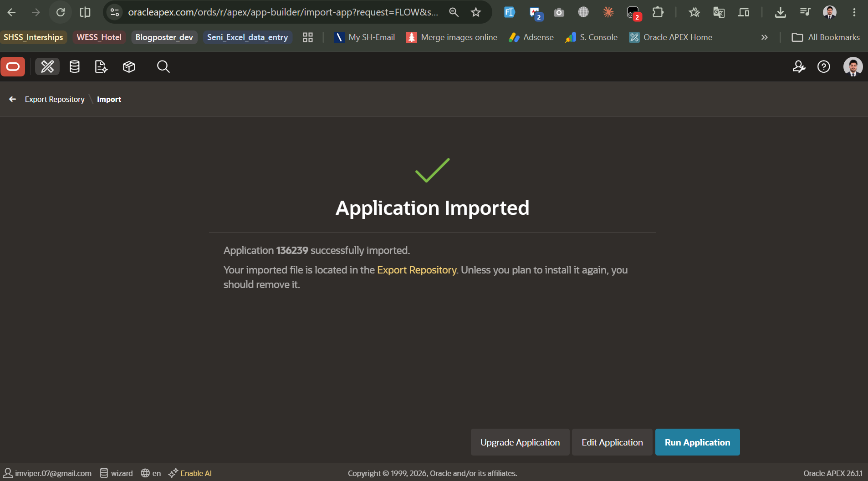Click Edit Application button
The image size is (868, 481).
pos(612,442)
